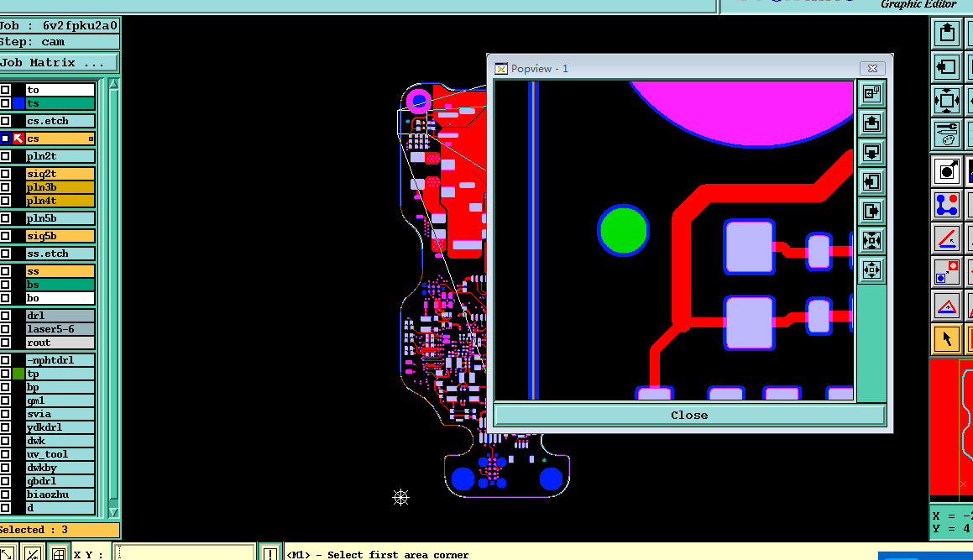Screen dimensions: 973x560
Task: Pan the main view left with arrow icon
Action: point(946,66)
